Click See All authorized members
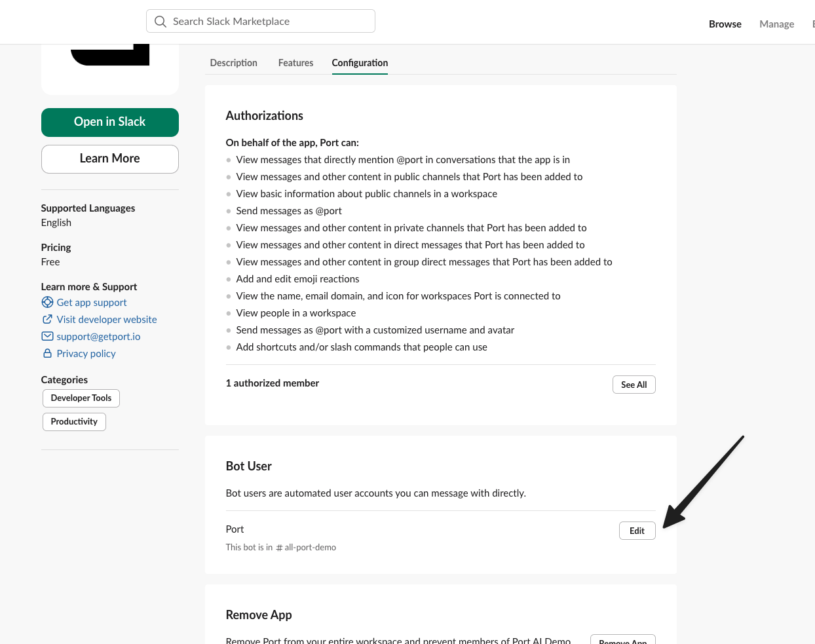 pos(634,385)
